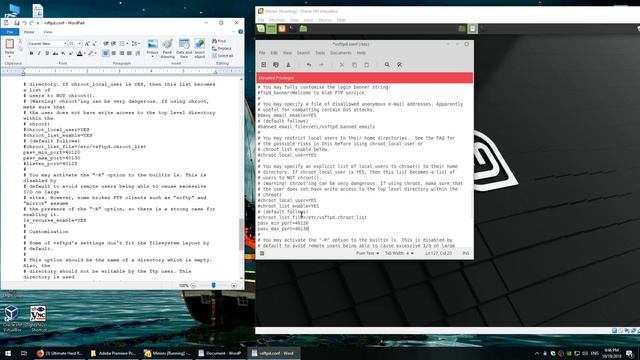Viewport: 640px width, 360px height.
Task: Switch to WordPad View tab
Action: (48, 32)
